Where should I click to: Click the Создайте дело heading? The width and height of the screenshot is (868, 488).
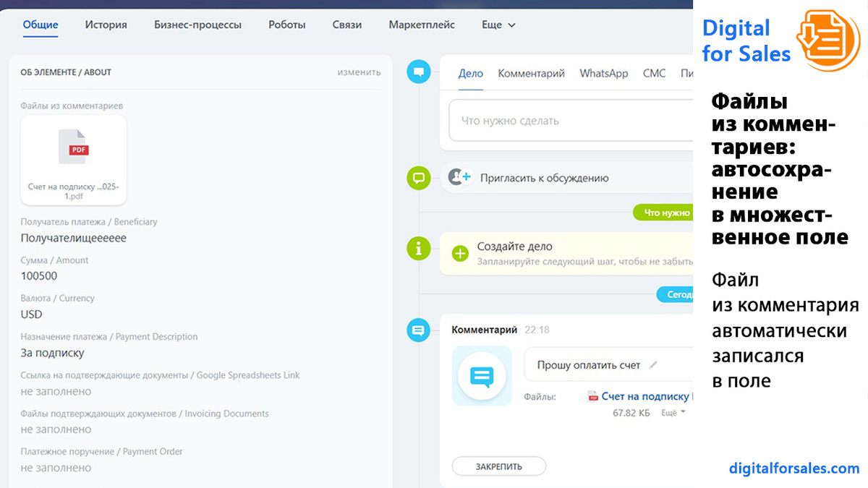tap(515, 247)
